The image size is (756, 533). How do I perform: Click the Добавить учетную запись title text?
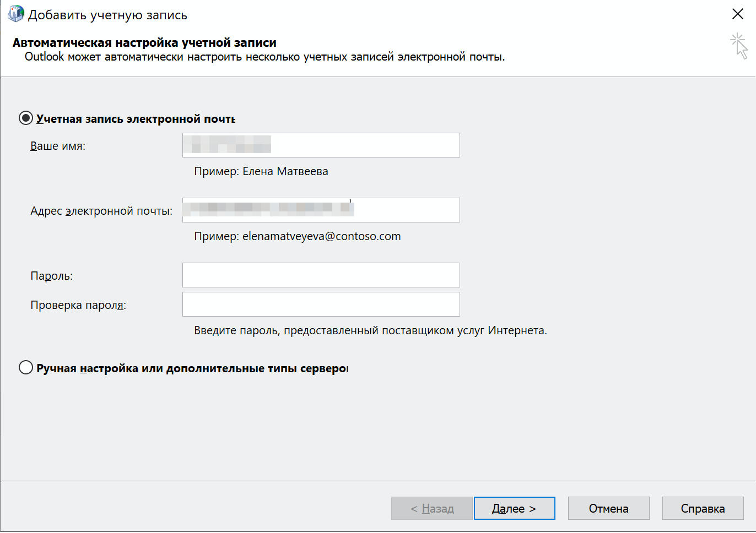(107, 15)
